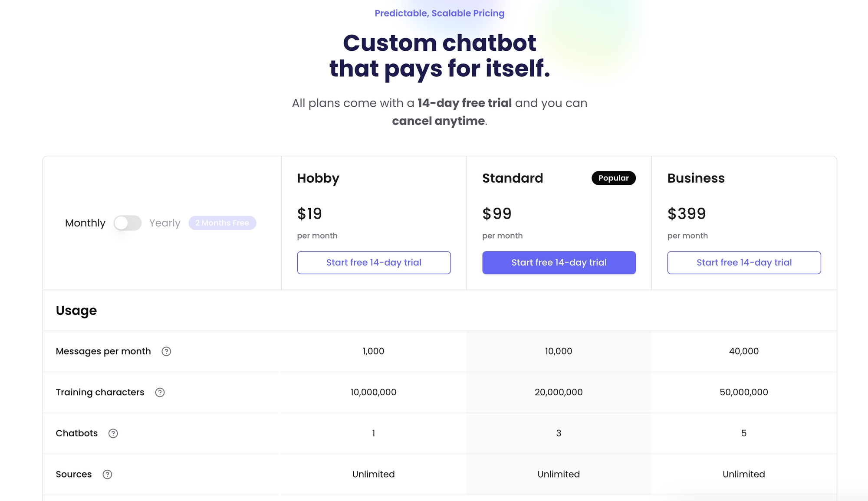
Task: Select the Standard plan heading
Action: point(513,178)
